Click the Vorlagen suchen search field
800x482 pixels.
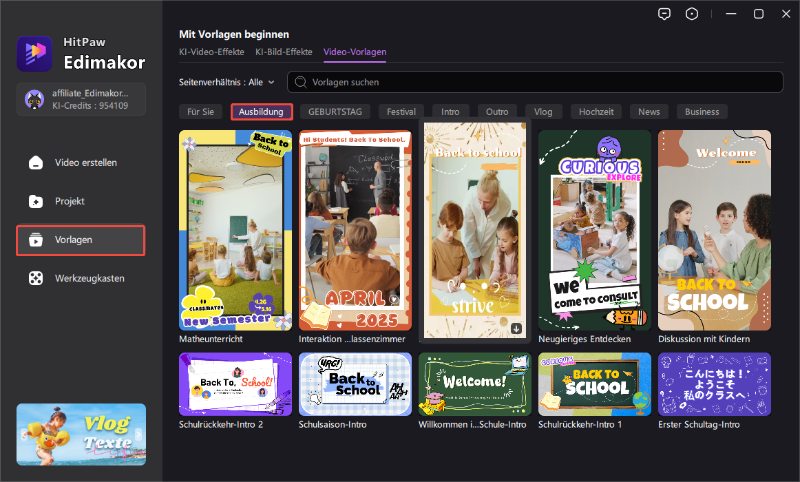(540, 81)
